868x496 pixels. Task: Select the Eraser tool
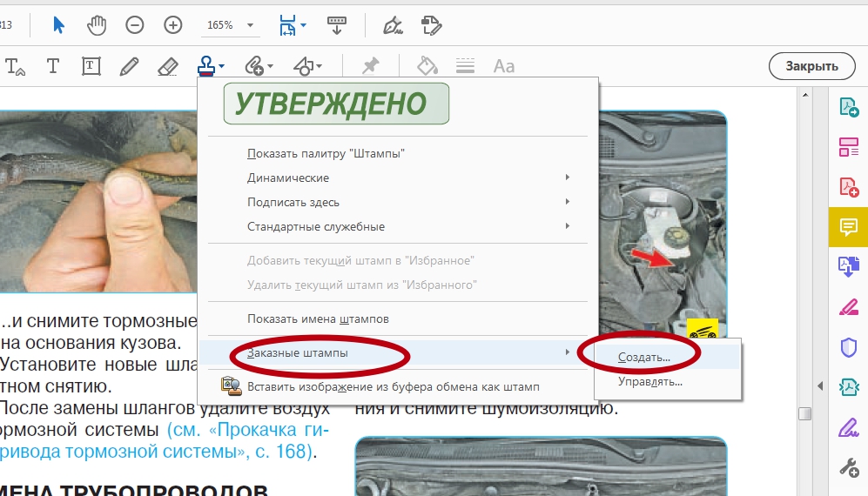pos(168,66)
